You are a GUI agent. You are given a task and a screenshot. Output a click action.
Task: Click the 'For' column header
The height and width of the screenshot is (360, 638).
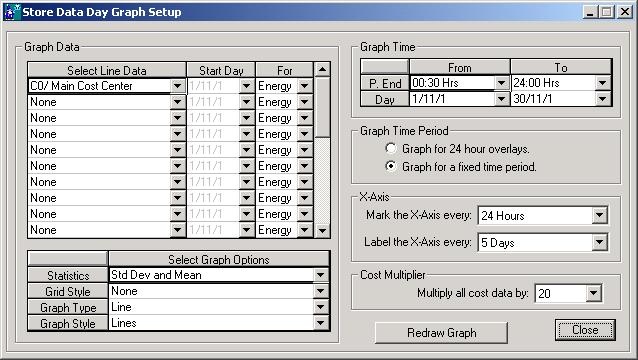tap(284, 70)
